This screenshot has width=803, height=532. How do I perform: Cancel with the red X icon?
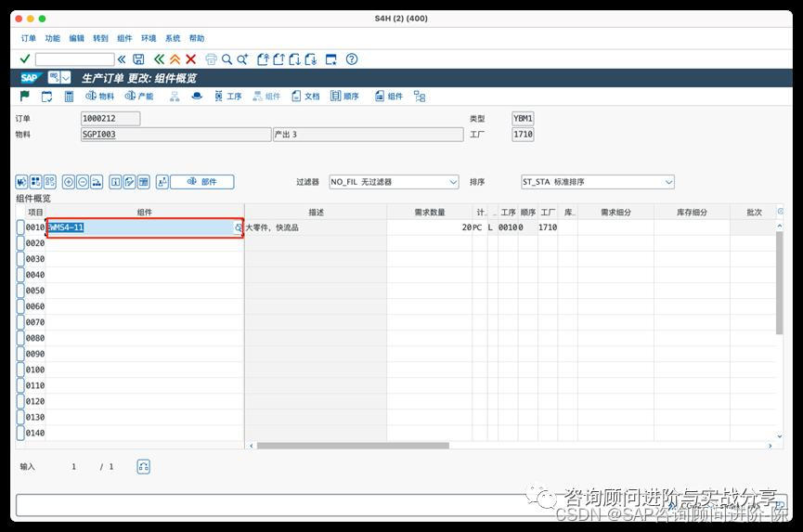190,59
